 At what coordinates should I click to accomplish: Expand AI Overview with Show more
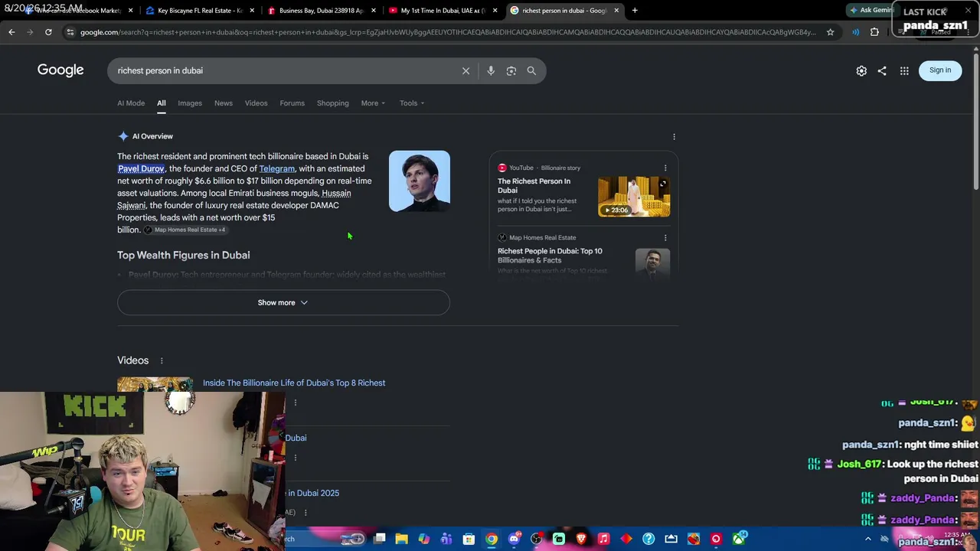(283, 302)
